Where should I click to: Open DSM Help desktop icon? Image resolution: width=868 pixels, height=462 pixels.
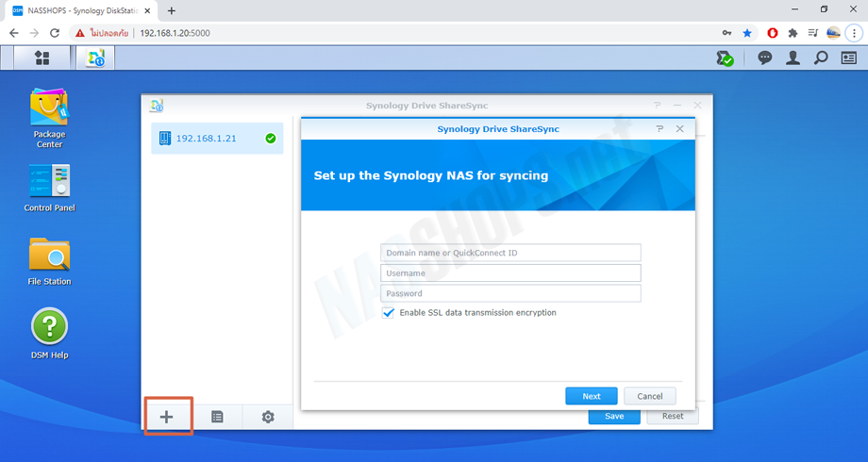(x=49, y=334)
